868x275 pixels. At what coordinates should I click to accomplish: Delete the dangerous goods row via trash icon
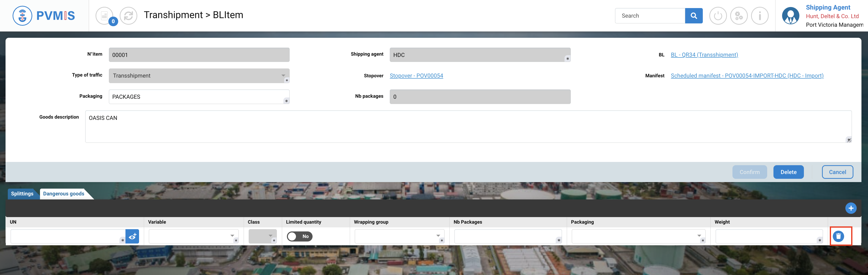click(x=838, y=236)
